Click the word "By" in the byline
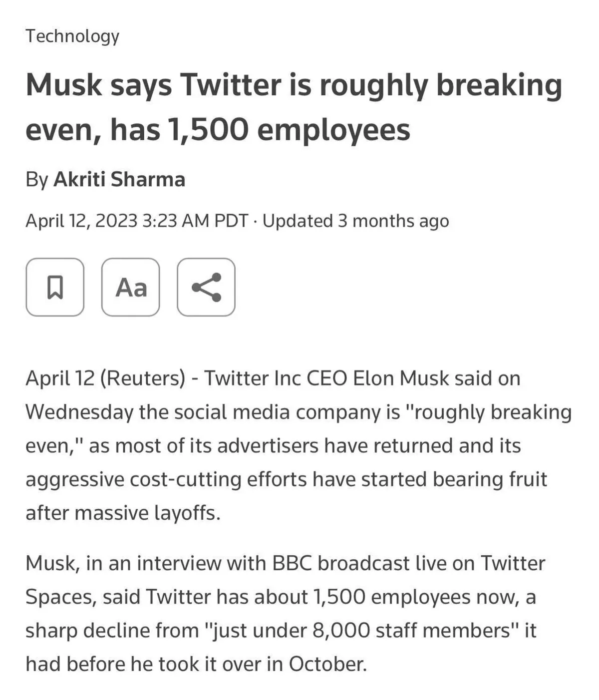The height and width of the screenshot is (700, 599). (37, 179)
